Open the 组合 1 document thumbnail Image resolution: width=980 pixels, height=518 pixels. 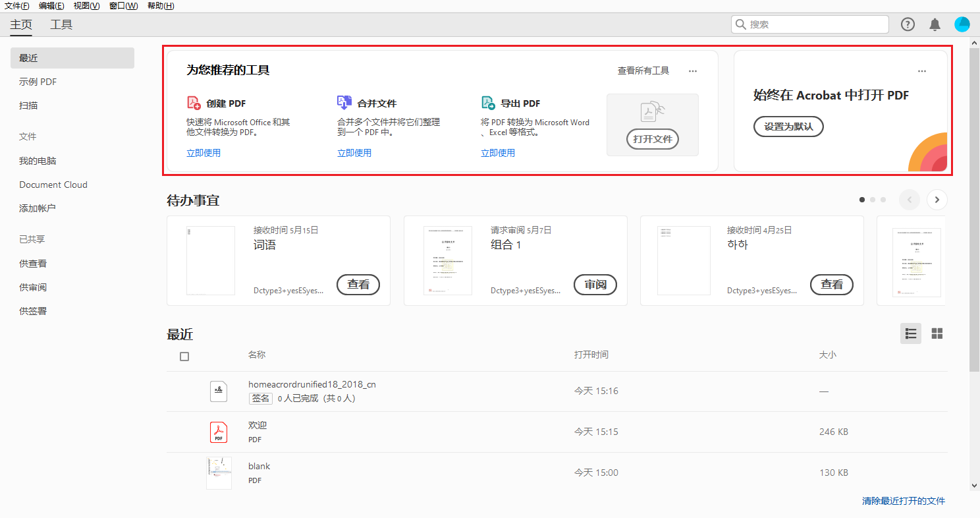tap(448, 260)
